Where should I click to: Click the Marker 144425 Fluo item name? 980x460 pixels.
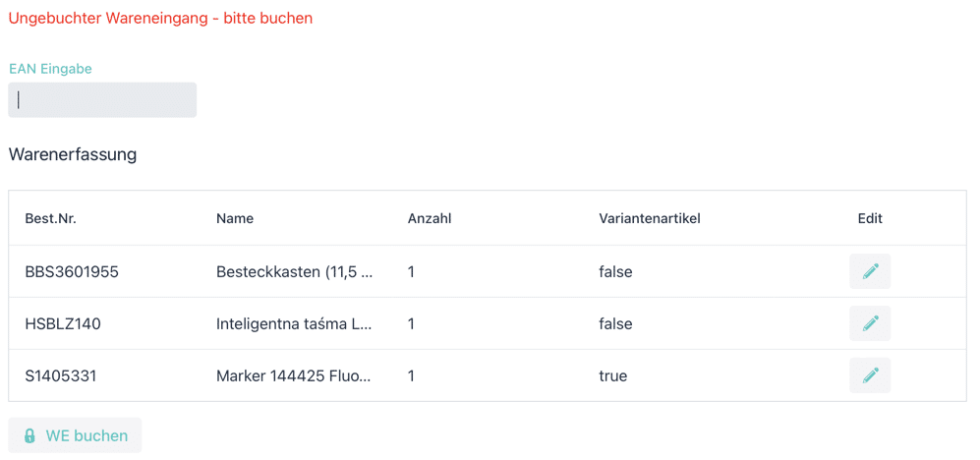coord(294,375)
